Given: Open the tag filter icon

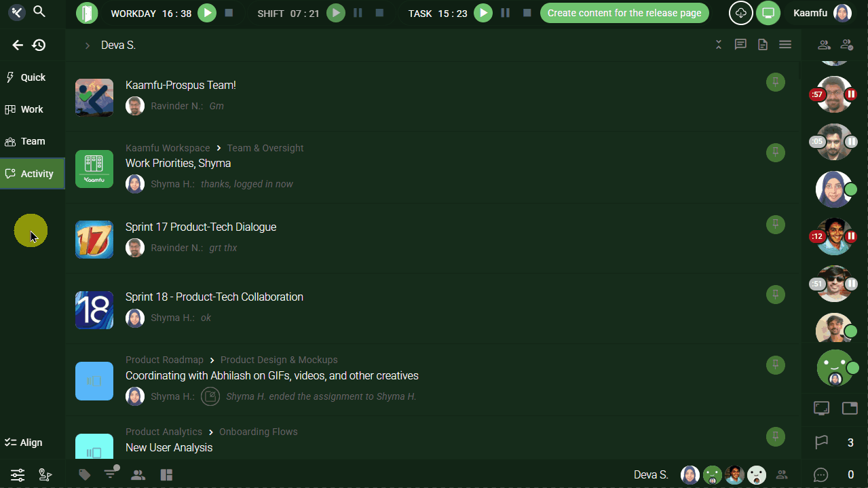Looking at the screenshot, I should pyautogui.click(x=85, y=475).
